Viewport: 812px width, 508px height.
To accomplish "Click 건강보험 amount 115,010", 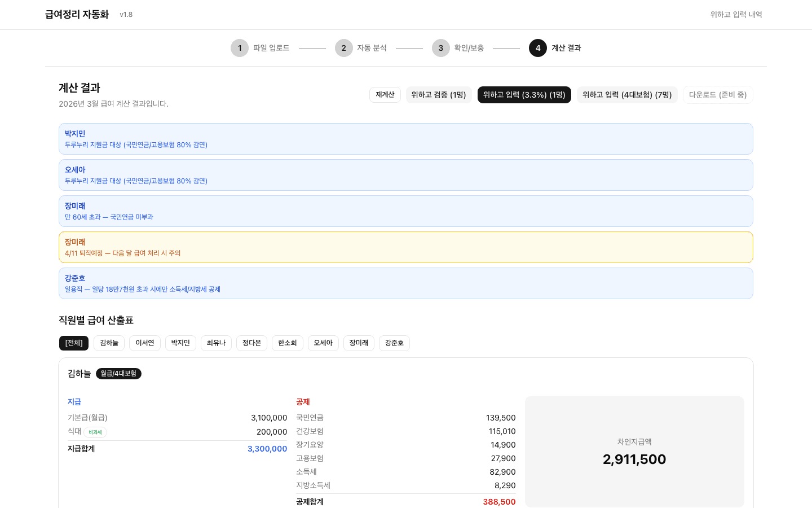I will pos(502,432).
